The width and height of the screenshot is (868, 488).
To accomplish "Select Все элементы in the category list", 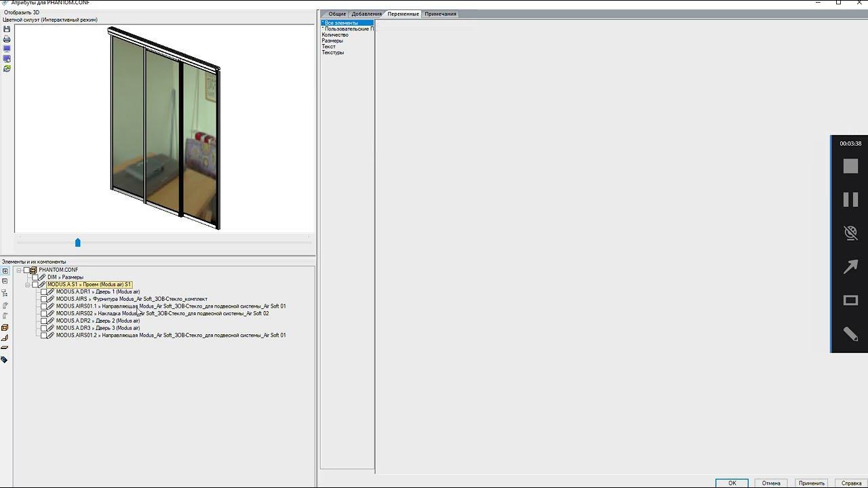I will point(347,23).
